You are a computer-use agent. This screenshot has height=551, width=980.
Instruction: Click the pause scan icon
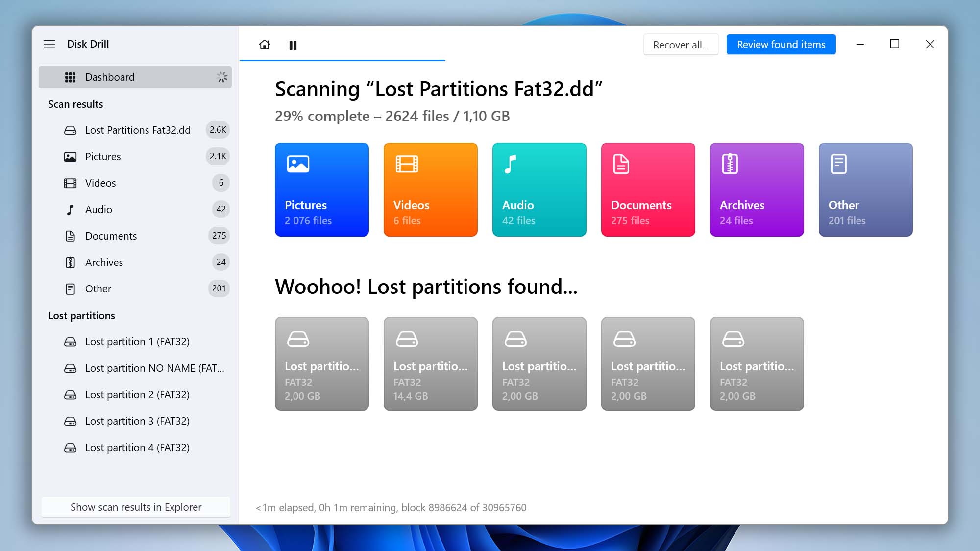pos(293,45)
